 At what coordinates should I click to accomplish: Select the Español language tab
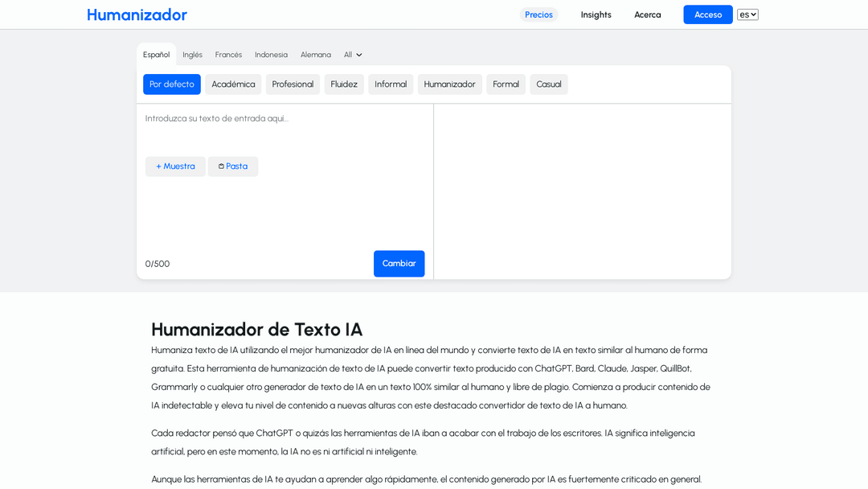pos(156,54)
